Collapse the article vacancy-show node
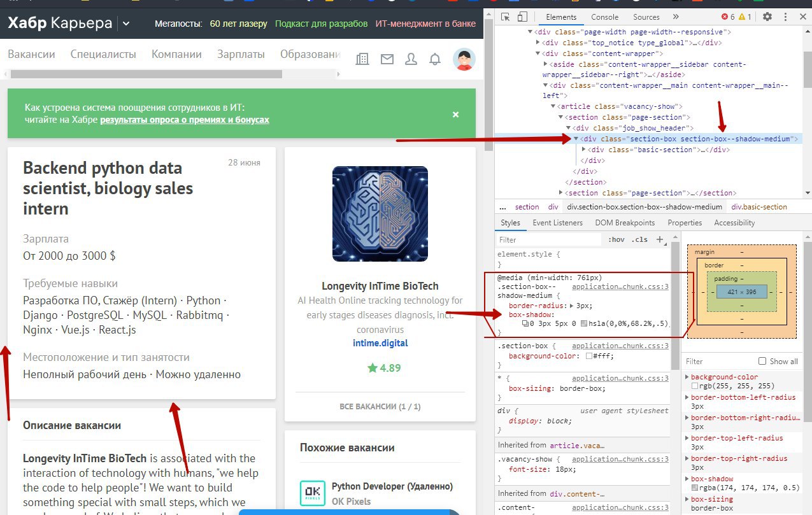The height and width of the screenshot is (515, 812). (553, 106)
